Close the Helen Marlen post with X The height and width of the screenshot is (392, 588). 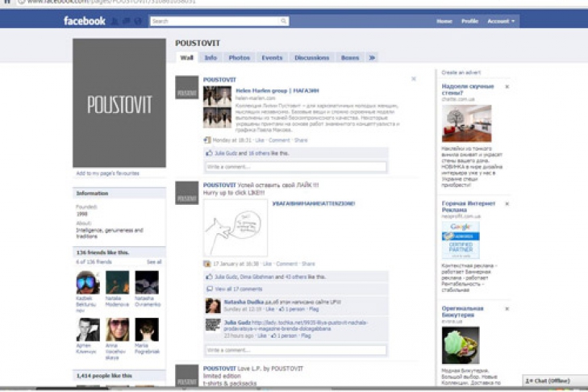coord(414,79)
